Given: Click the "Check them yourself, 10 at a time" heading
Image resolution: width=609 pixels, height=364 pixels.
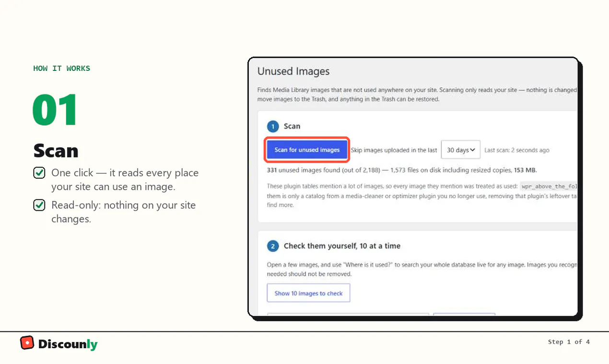Looking at the screenshot, I should [x=342, y=246].
